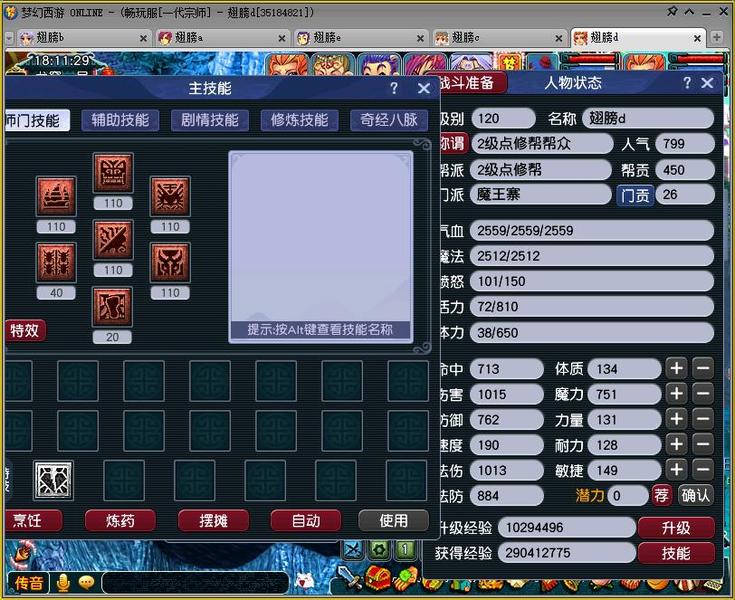Image resolution: width=735 pixels, height=600 pixels.
Task: Click the 摆摊 button
Action: point(213,521)
